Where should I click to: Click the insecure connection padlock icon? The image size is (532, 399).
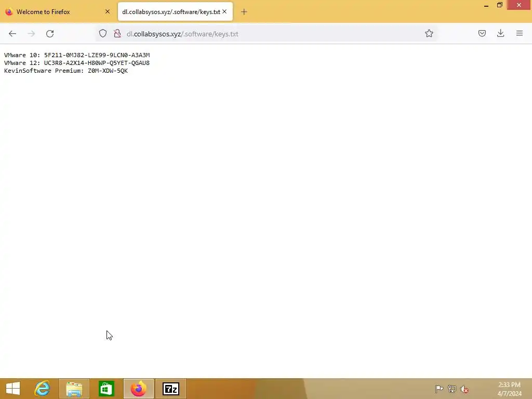tap(117, 34)
